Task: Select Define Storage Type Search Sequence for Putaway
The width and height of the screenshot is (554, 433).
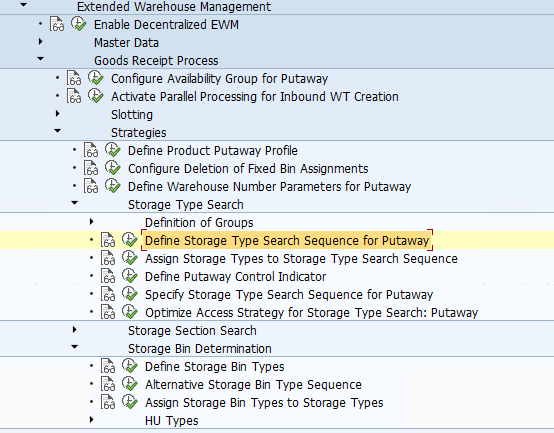Action: tap(287, 241)
